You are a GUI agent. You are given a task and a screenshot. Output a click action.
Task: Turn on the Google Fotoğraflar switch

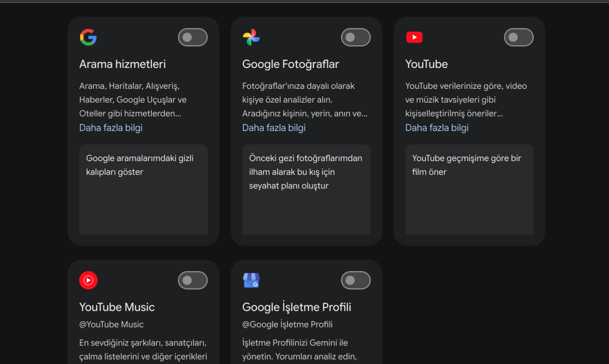(356, 37)
